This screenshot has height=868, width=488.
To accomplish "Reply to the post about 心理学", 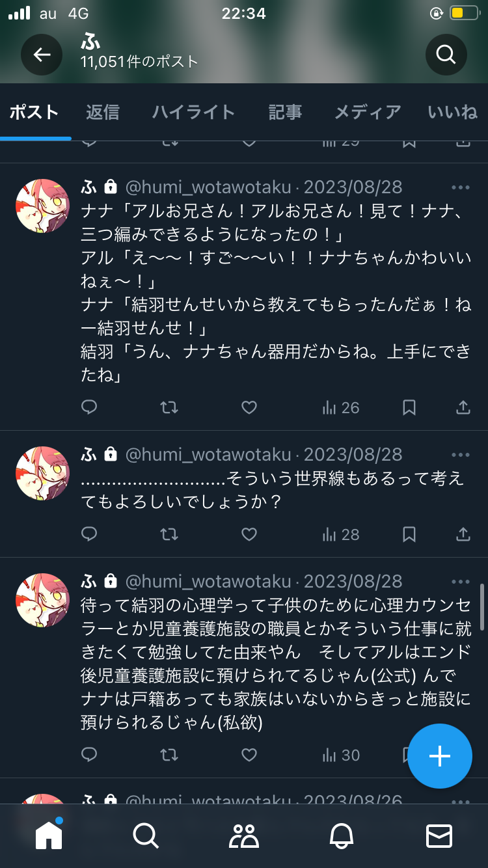I will [x=89, y=755].
